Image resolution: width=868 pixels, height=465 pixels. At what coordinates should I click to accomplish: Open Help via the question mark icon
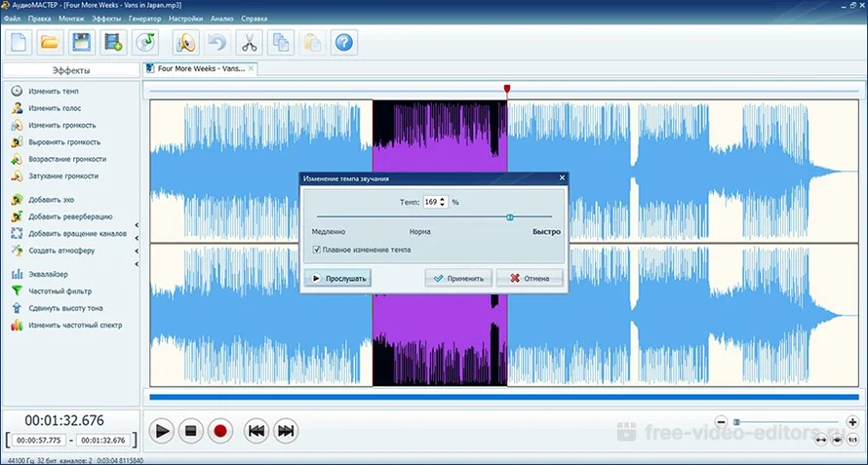tap(344, 42)
